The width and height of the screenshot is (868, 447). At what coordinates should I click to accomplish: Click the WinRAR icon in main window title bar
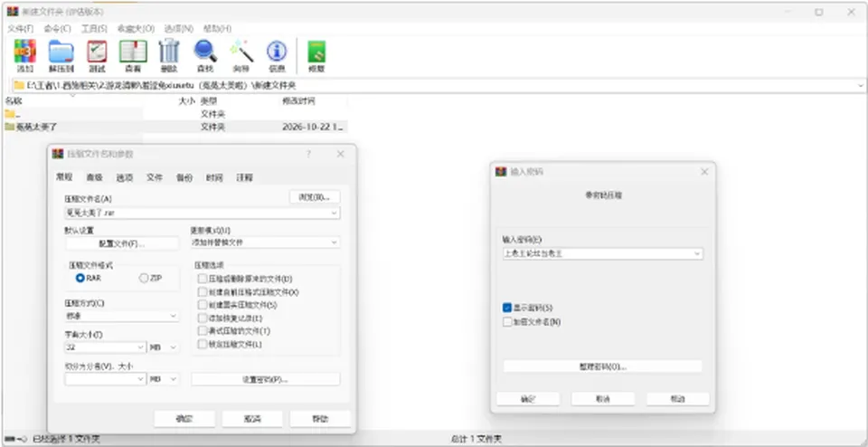13,12
